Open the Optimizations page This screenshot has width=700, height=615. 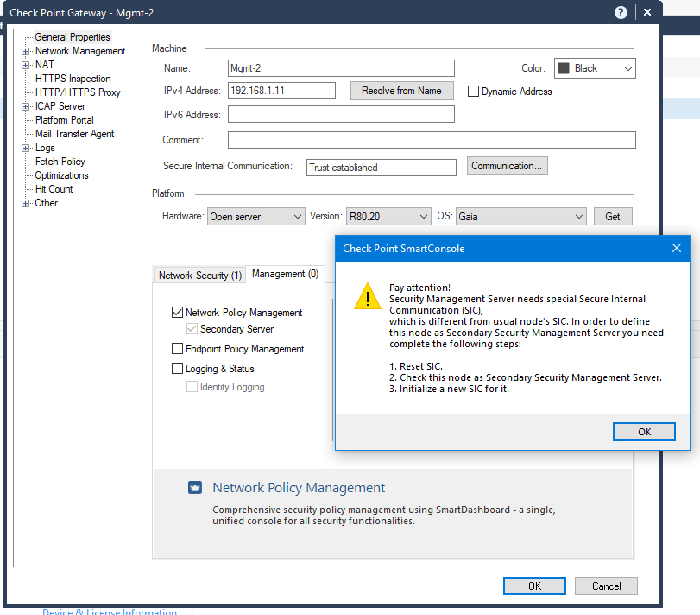click(61, 175)
